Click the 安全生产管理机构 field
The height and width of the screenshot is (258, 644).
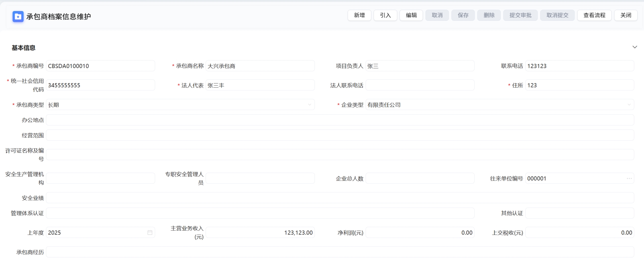coord(101,178)
